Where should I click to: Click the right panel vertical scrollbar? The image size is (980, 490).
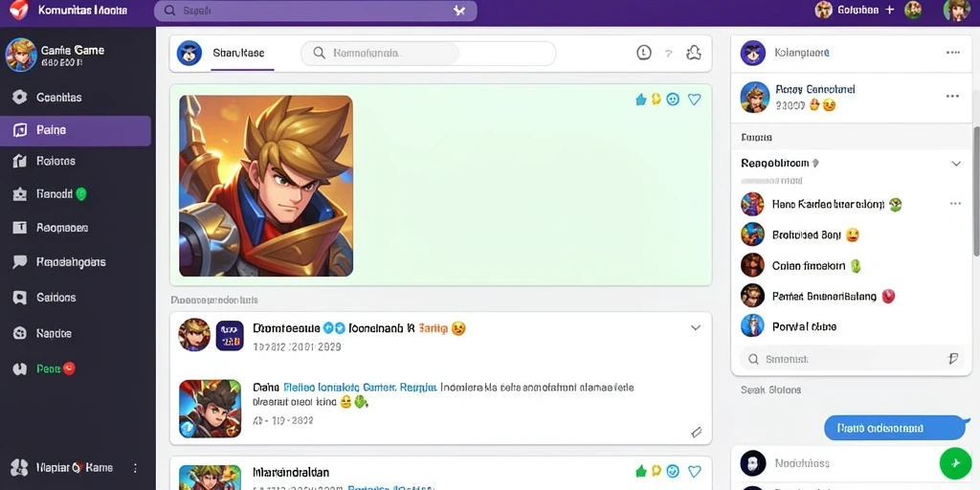click(x=976, y=190)
